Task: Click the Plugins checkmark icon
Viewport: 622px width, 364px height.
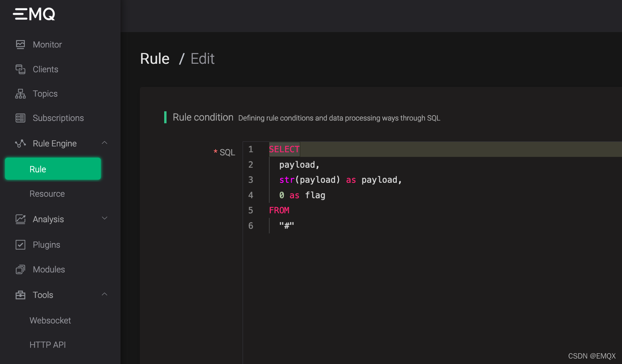Action: point(20,245)
